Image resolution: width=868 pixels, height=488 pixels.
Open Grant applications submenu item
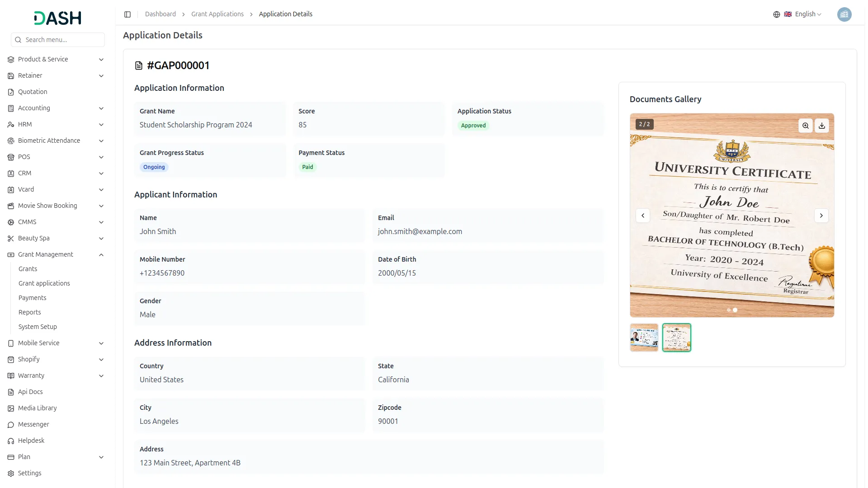click(44, 283)
